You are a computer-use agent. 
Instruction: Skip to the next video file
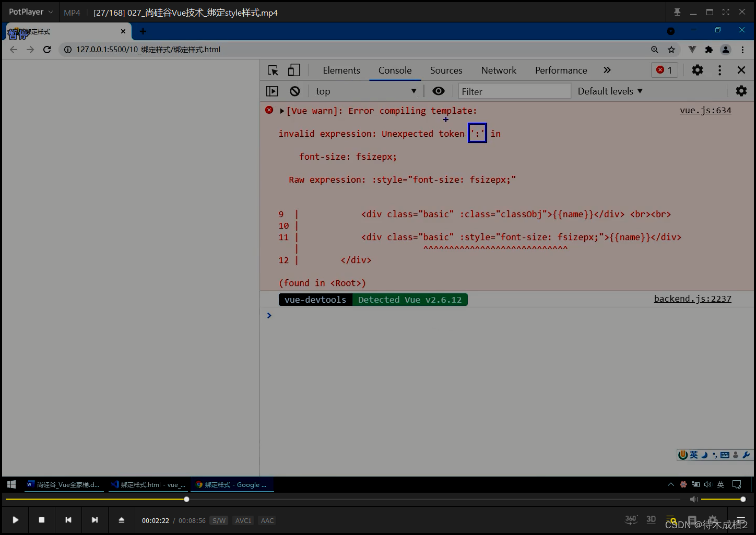[x=95, y=520]
